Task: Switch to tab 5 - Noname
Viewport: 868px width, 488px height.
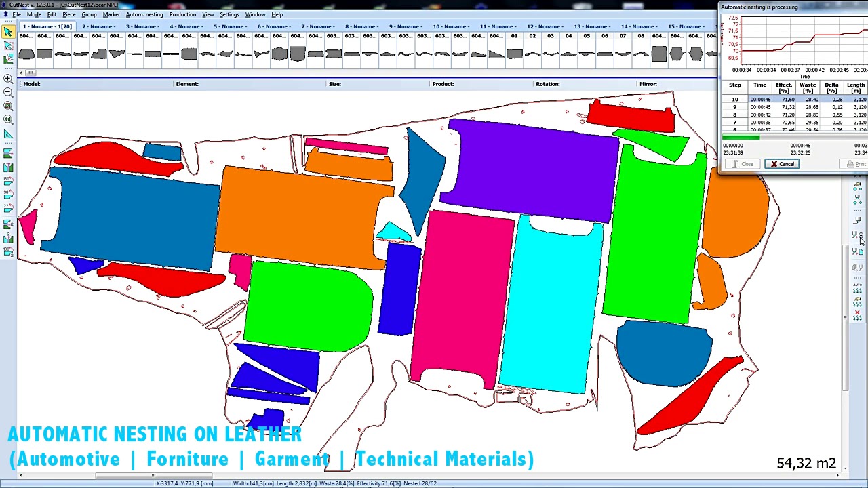Action: pyautogui.click(x=231, y=26)
